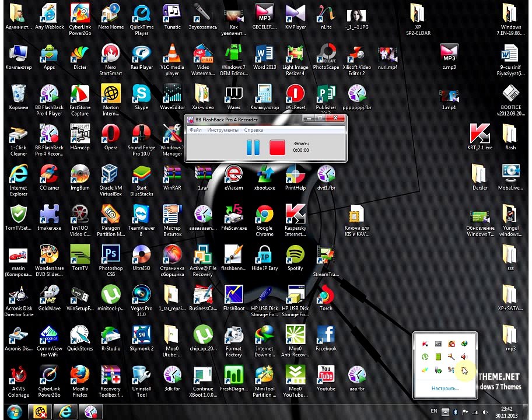Select the Skype desktop icon

(142, 97)
